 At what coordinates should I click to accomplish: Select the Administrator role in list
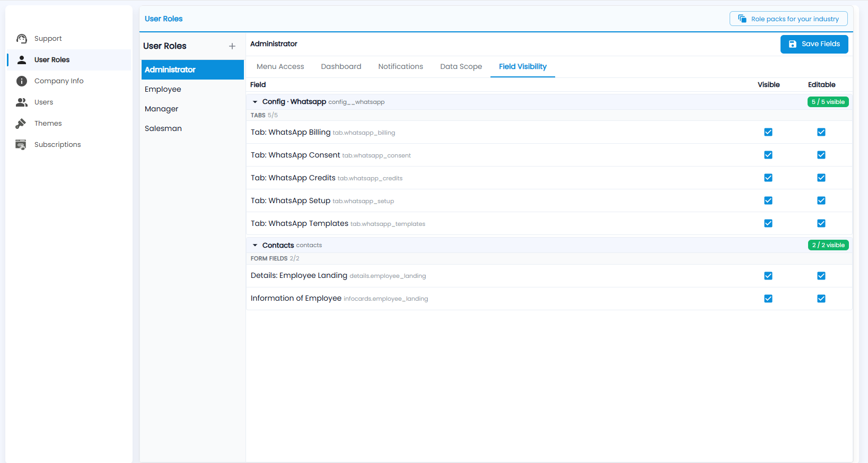pyautogui.click(x=192, y=69)
